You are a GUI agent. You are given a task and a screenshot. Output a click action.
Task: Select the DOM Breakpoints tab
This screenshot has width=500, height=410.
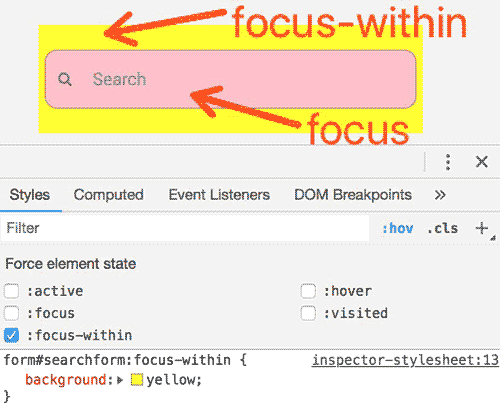point(353,195)
